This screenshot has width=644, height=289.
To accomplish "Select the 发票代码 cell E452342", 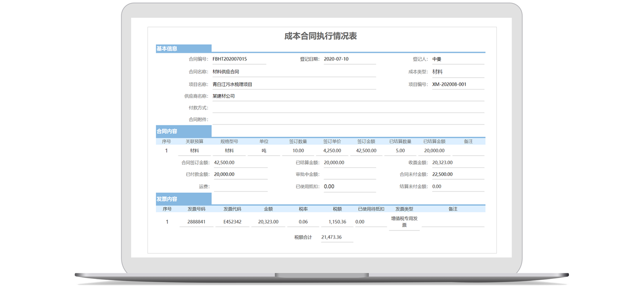I will pos(232,222).
